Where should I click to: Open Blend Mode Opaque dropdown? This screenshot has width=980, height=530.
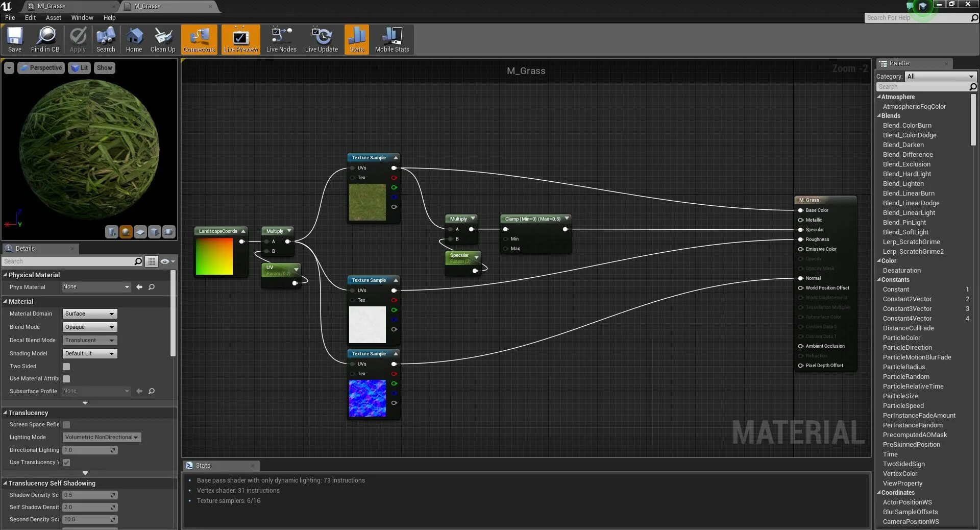(90, 327)
